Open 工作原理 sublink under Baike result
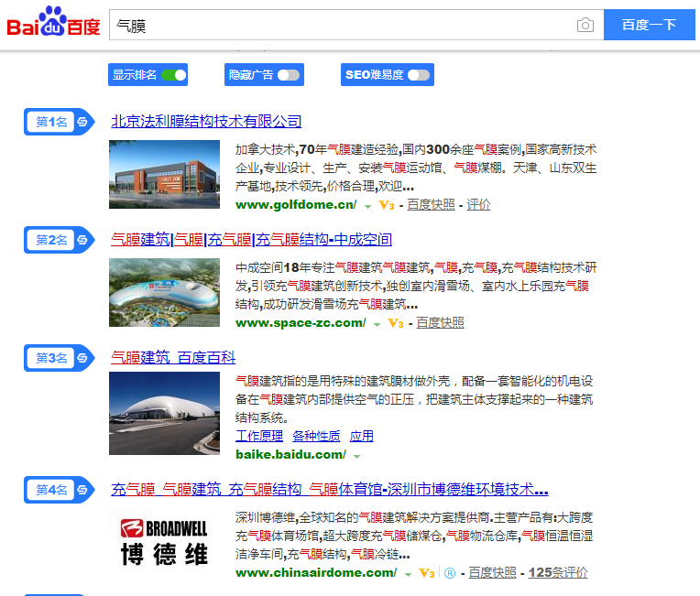 (x=259, y=436)
